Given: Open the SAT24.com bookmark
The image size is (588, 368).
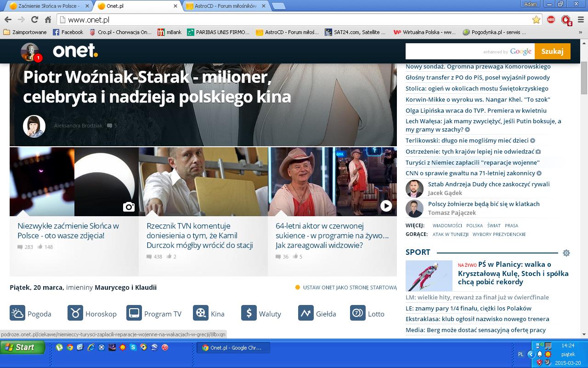Looking at the screenshot, I should coord(355,32).
